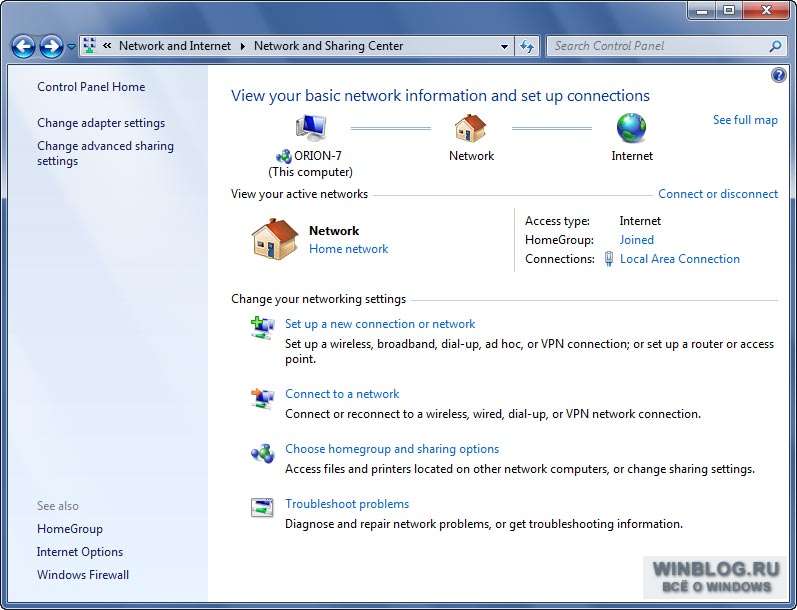Click the Forward navigation arrow
The width and height of the screenshot is (797, 610).
point(51,47)
